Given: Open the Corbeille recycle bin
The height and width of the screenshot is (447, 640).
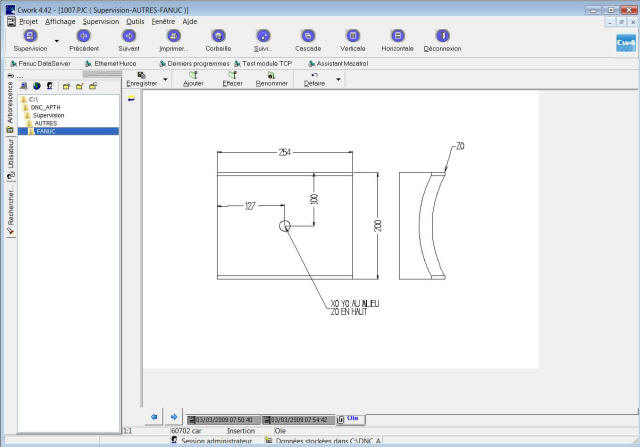Looking at the screenshot, I should point(218,36).
